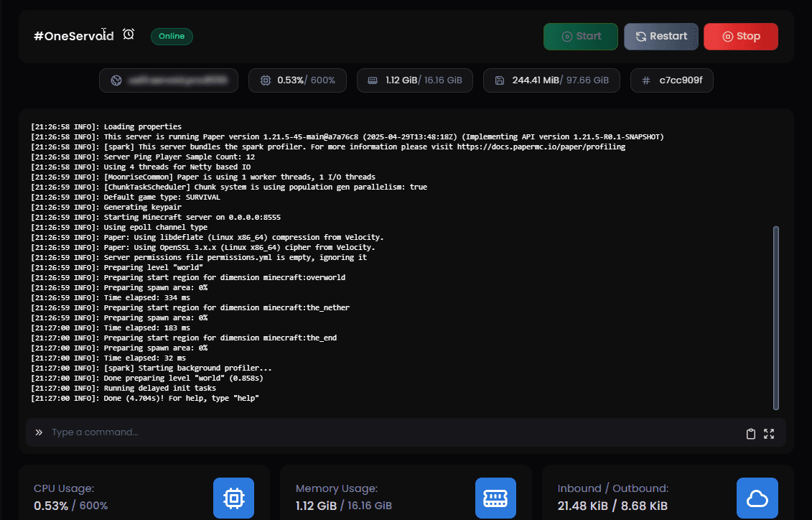Expand the console to fullscreen
The image size is (812, 520).
coord(769,433)
